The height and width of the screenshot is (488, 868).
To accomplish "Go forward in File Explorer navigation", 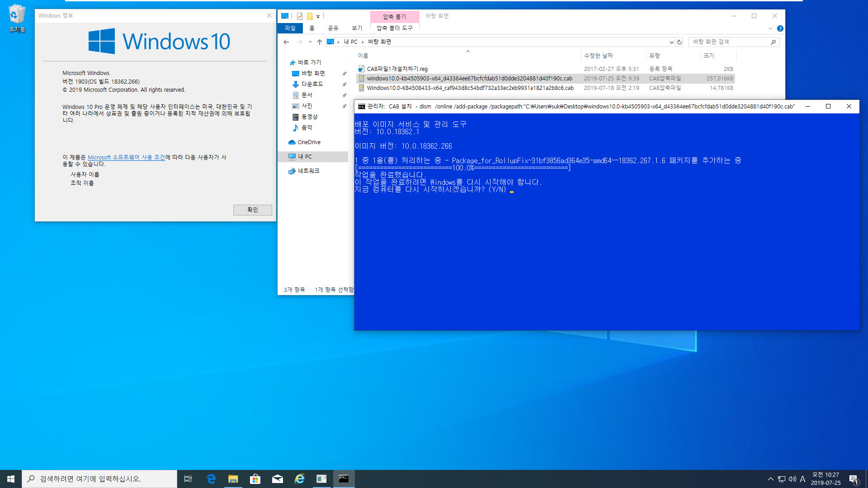I will [299, 42].
